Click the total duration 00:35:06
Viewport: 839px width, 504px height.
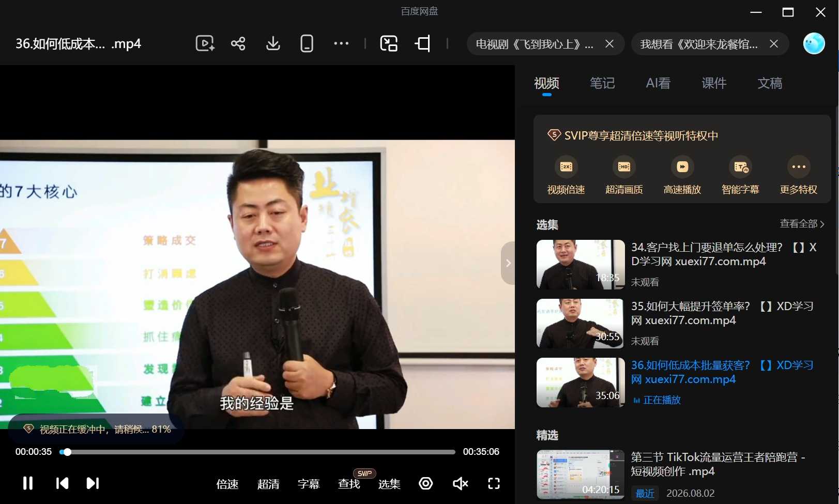[481, 452]
